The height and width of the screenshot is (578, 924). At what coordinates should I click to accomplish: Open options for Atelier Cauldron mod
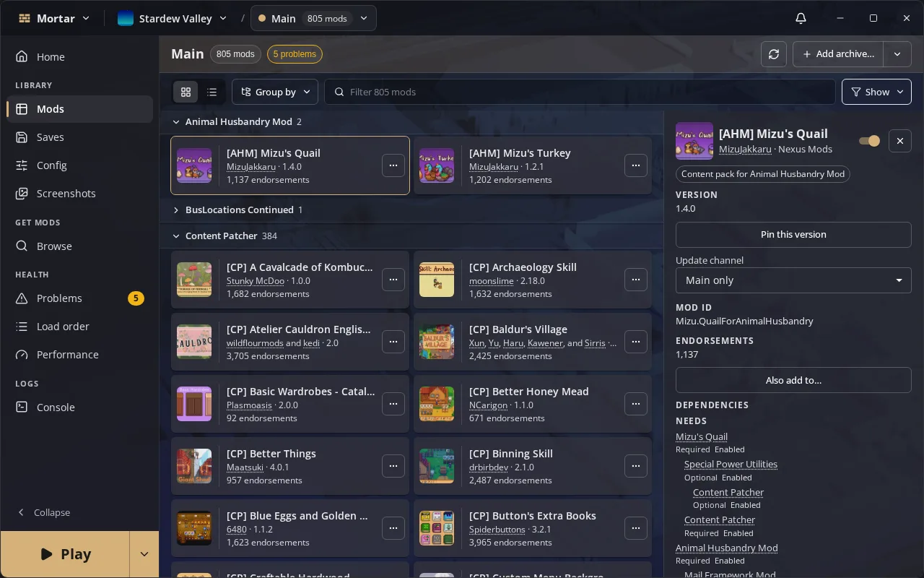pyautogui.click(x=393, y=342)
